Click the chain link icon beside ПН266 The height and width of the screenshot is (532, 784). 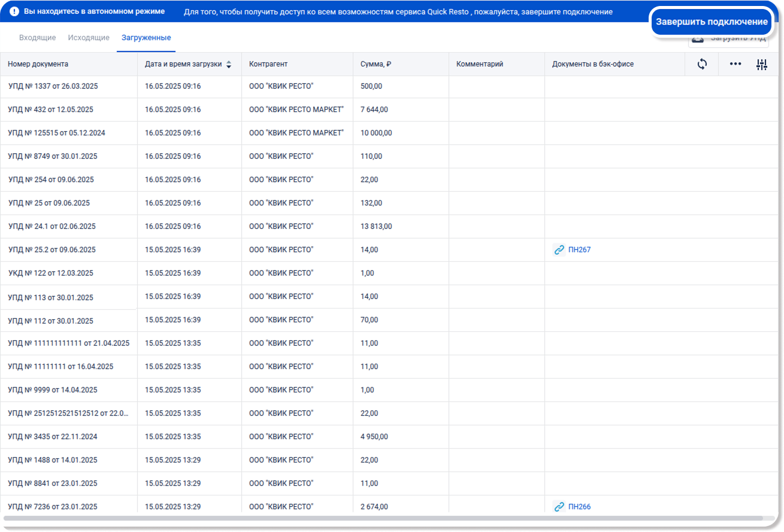[559, 507]
